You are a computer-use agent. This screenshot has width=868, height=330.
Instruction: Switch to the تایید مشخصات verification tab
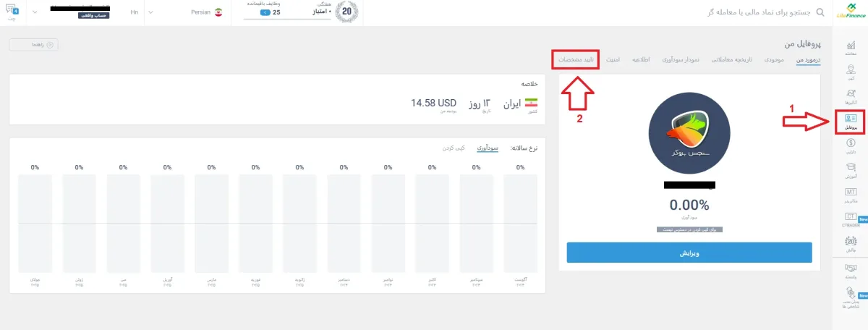click(575, 59)
